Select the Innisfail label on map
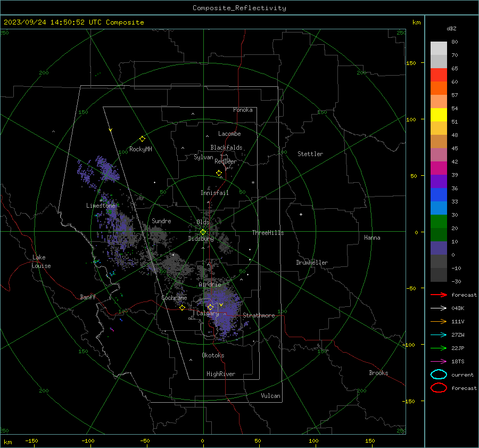The height and width of the screenshot is (448, 479). tap(214, 193)
